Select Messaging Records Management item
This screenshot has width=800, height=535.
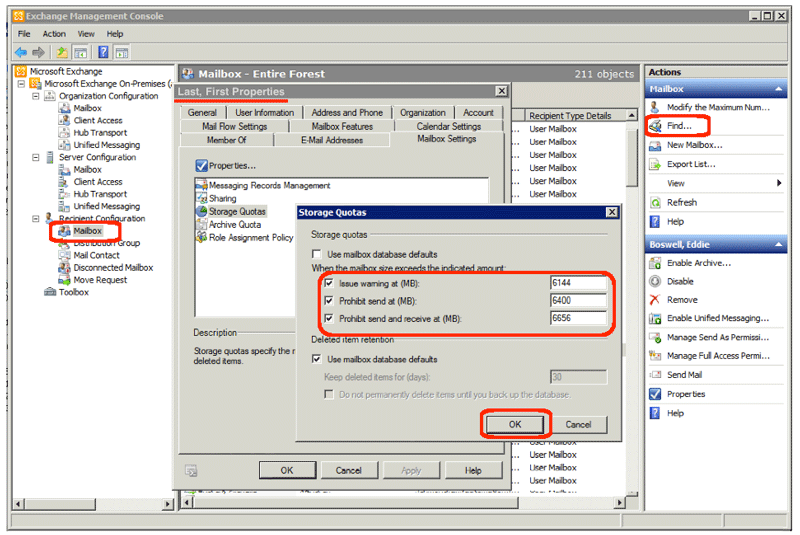click(x=269, y=186)
